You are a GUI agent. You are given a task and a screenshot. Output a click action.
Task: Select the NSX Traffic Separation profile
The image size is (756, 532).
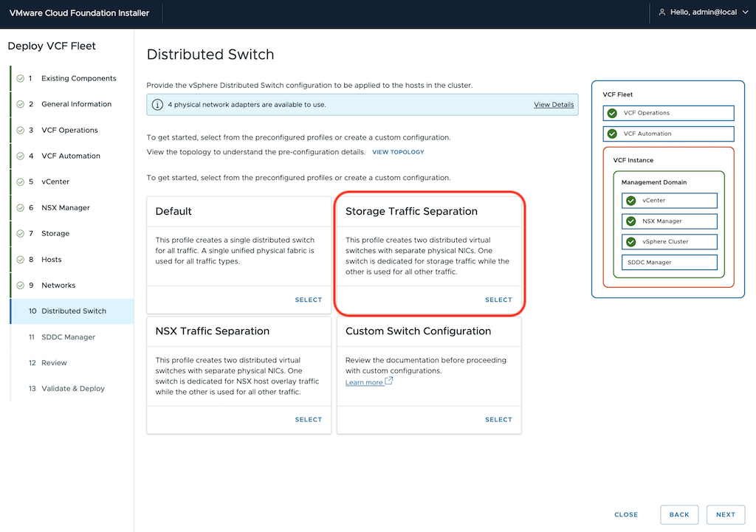coord(308,420)
